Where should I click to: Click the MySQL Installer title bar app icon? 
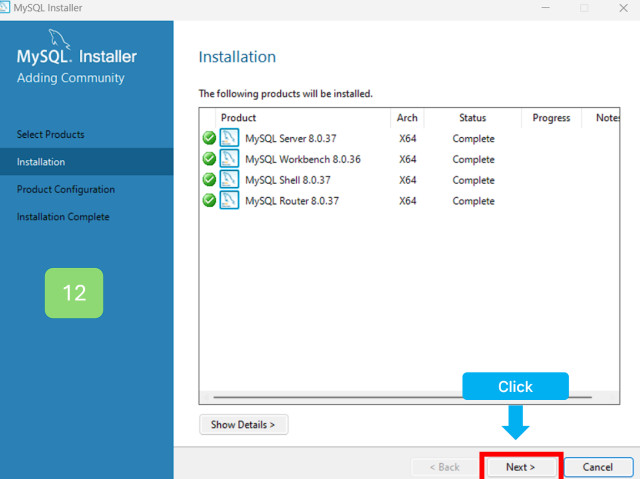coord(4,7)
